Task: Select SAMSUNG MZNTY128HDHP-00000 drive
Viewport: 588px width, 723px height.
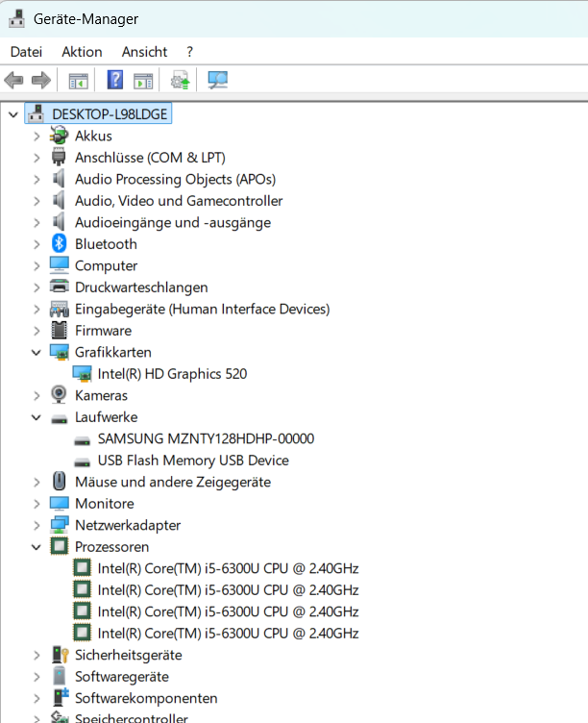Action: pyautogui.click(x=206, y=438)
